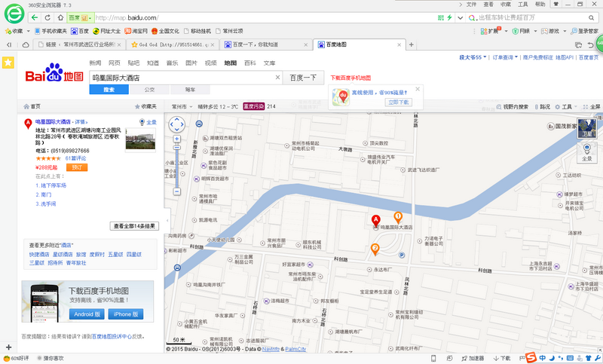This screenshot has height=364, width=603.
Task: Click the 快捷酒店 nearby link
Action: tap(39, 255)
